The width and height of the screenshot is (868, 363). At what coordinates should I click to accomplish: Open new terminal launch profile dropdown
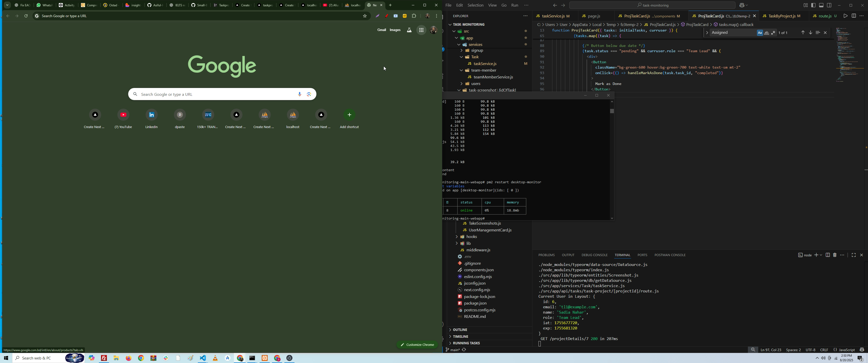(821, 255)
